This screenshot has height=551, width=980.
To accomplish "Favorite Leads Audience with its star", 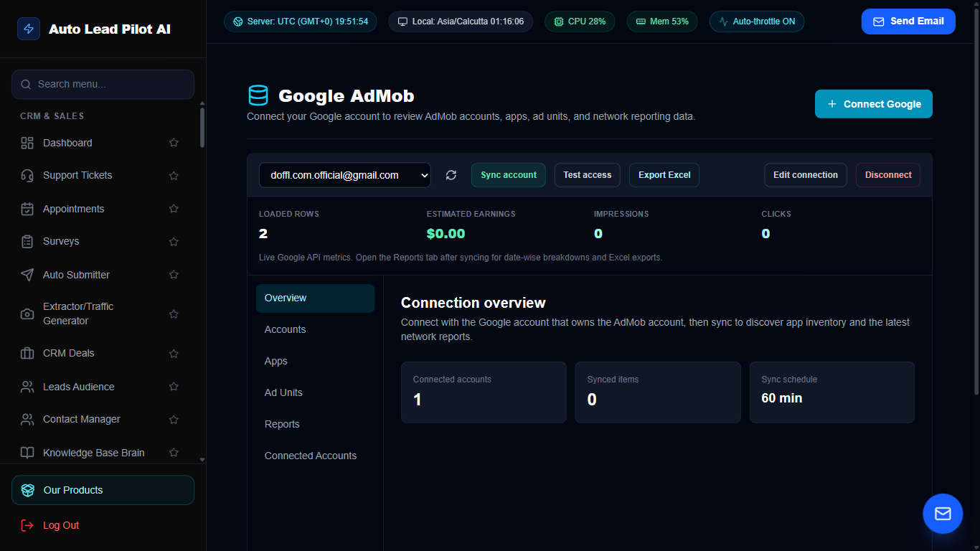I will [x=174, y=387].
